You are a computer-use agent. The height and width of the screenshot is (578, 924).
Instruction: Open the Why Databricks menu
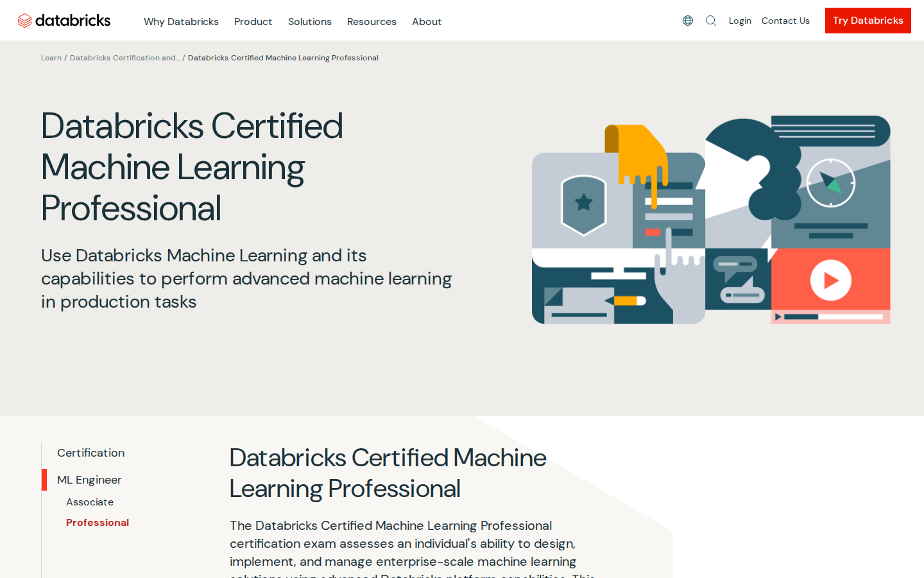[181, 21]
